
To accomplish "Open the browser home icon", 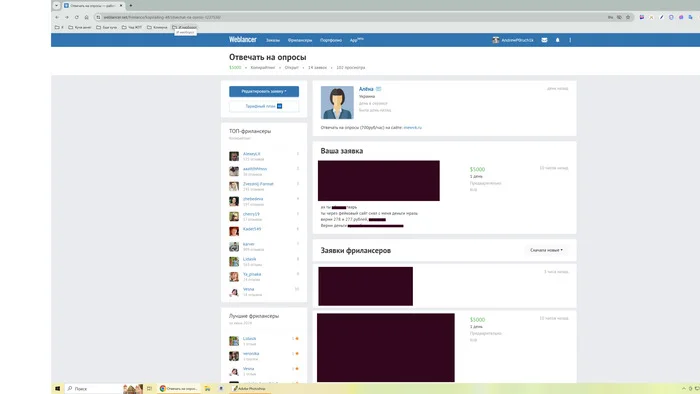I will tap(86, 17).
